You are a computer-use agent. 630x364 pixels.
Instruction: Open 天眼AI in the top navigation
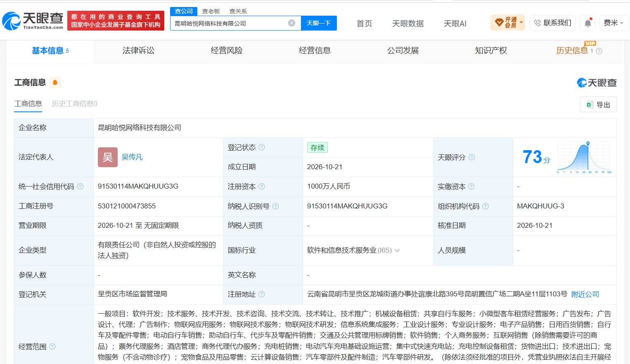pyautogui.click(x=455, y=24)
